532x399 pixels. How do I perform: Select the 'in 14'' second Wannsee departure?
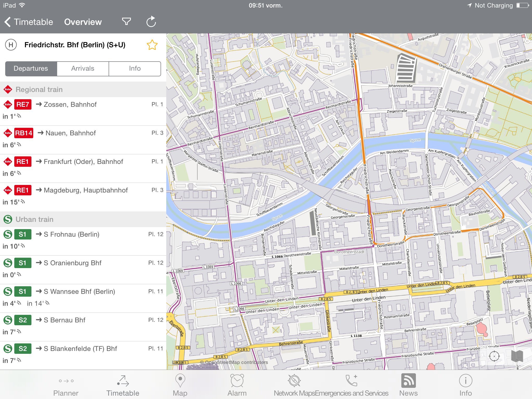click(x=38, y=303)
